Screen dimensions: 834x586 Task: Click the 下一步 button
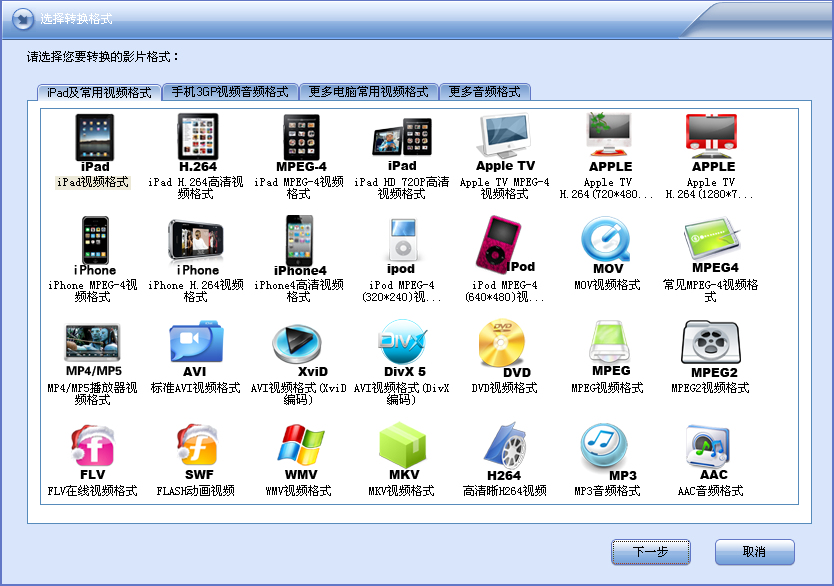tap(650, 552)
